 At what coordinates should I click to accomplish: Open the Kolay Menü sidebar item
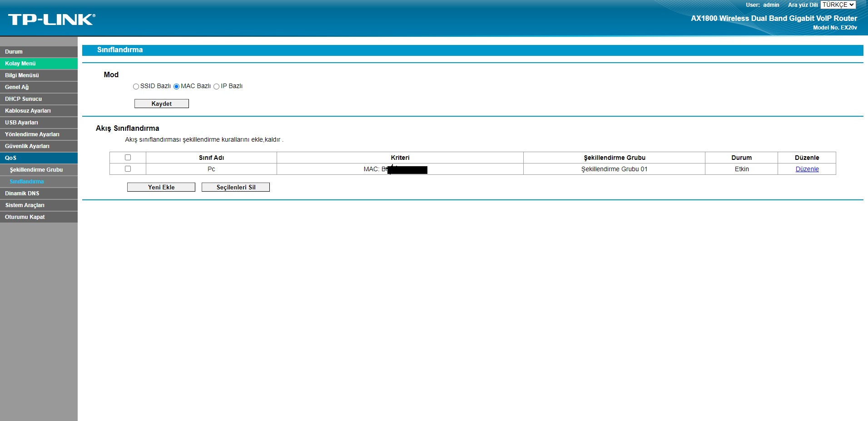tap(39, 64)
